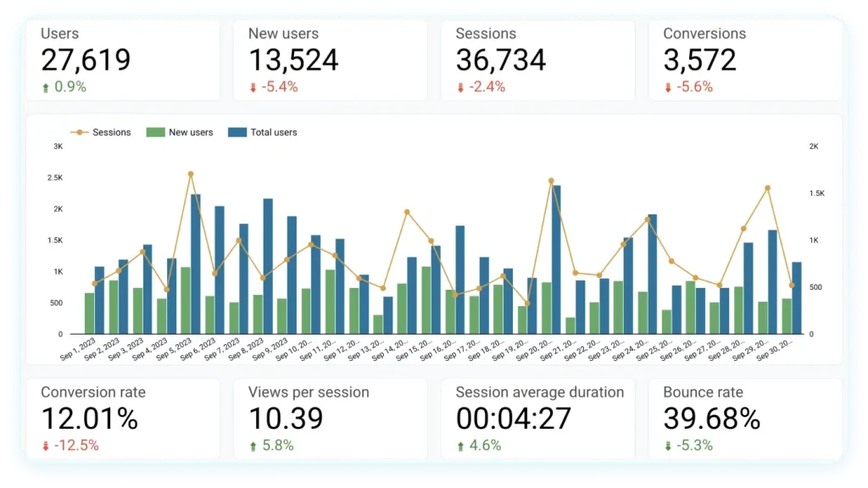Viewport: 868px width, 488px height.
Task: Click the green up arrow under Views per session
Action: pos(253,446)
